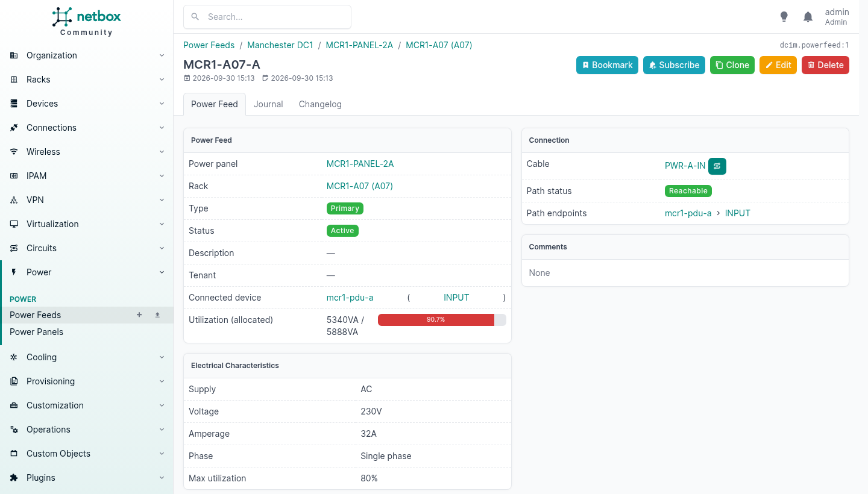Click the add plus icon beside Power Feeds

point(139,314)
